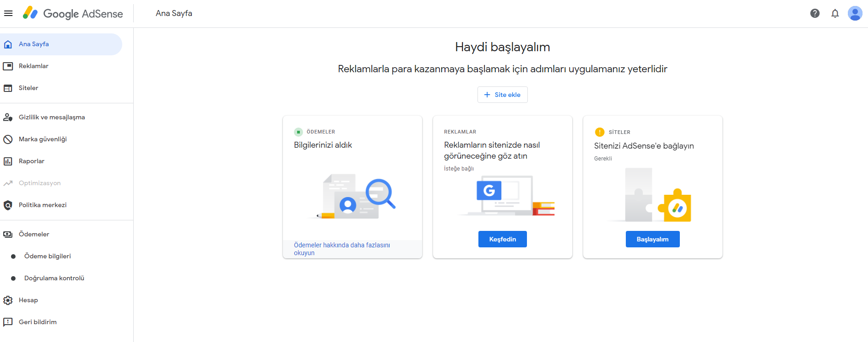
Task: Click the Haydi başlayalım heading
Action: coord(502,47)
